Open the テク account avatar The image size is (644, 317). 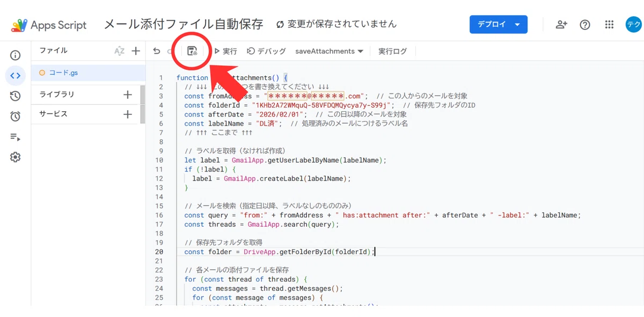coord(633,25)
